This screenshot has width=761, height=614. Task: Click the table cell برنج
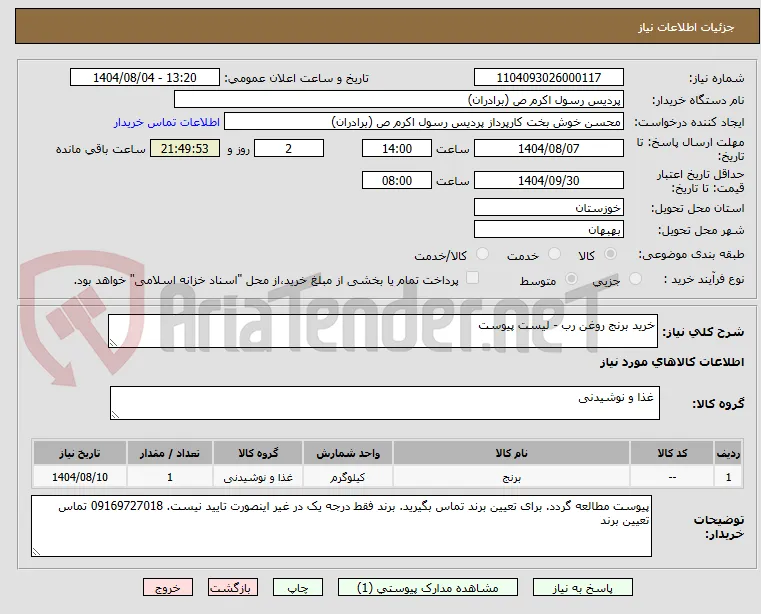click(512, 478)
